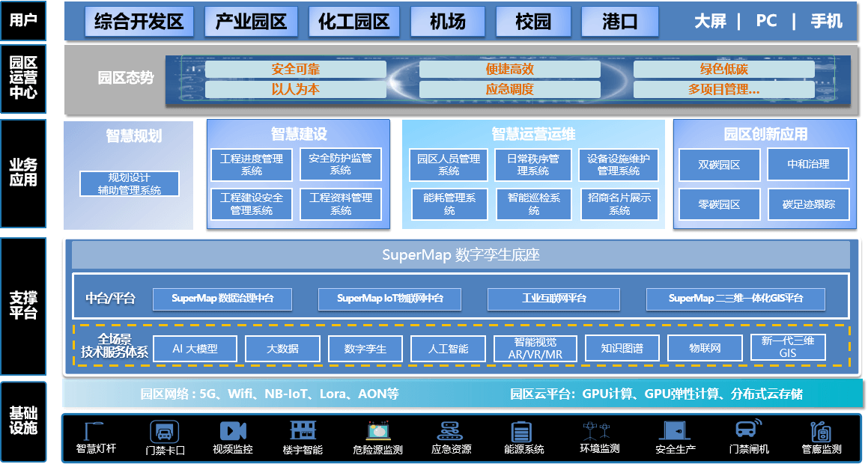Select the 视频监控 video camera icon
The width and height of the screenshot is (868, 464).
(233, 431)
